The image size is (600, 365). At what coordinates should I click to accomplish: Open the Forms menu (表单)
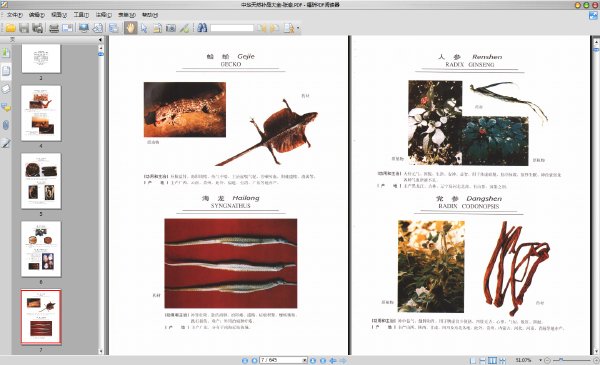127,15
